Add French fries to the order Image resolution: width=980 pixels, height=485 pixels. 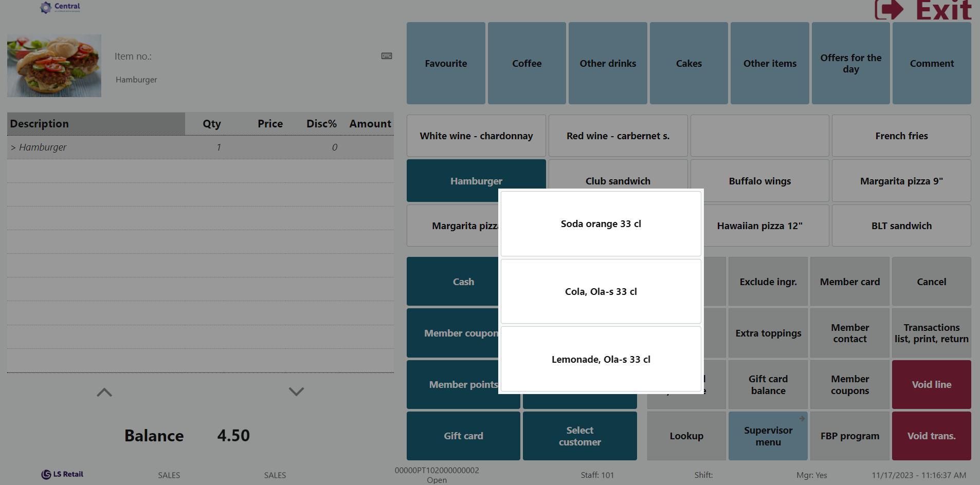[901, 136]
